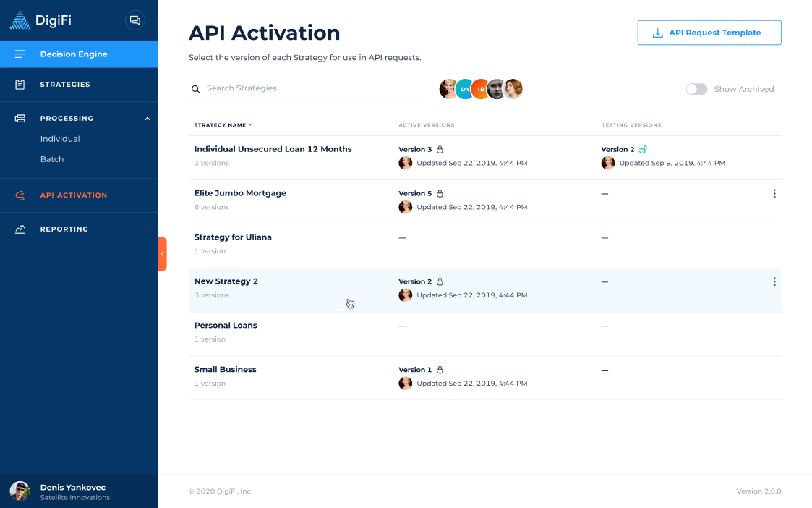Click the API Activation sidebar icon
Screen dimensions: 812x508
pos(20,195)
